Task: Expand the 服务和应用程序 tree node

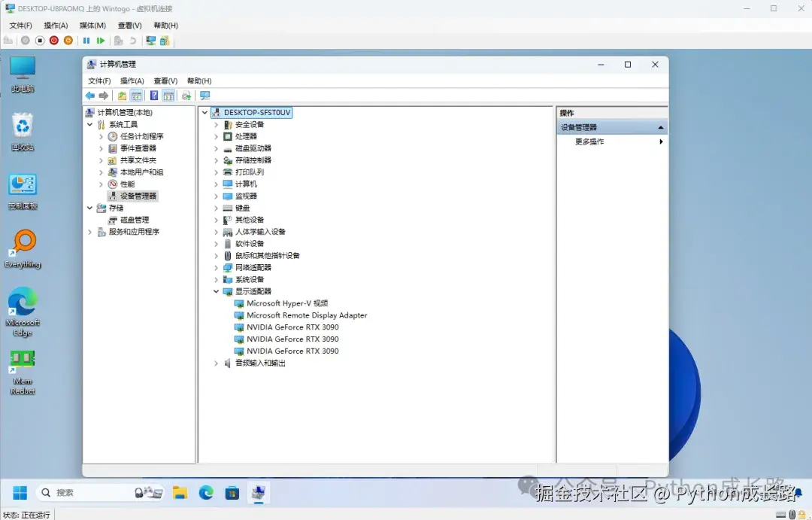Action: (x=90, y=232)
